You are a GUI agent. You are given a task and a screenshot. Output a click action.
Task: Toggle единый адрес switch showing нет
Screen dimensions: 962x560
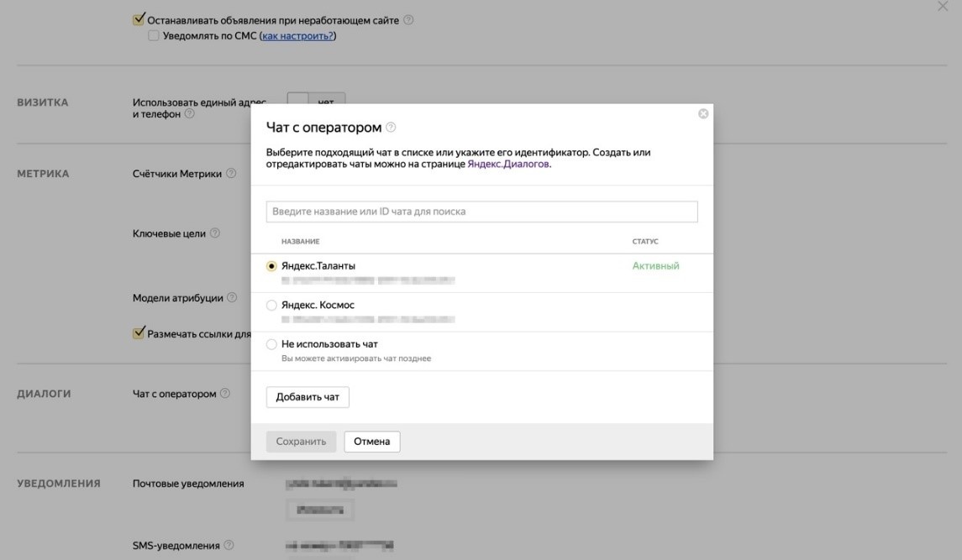click(x=316, y=99)
